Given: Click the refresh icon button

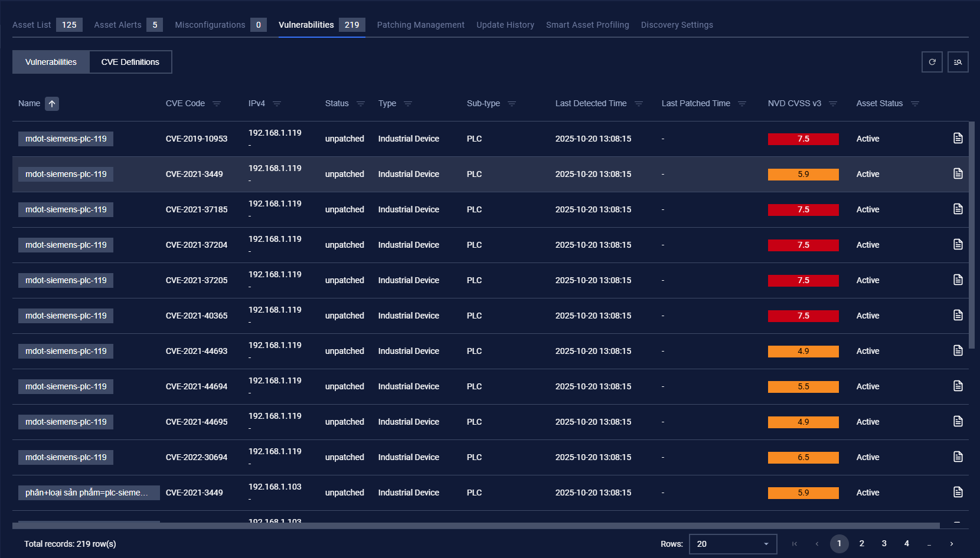Looking at the screenshot, I should tap(932, 62).
